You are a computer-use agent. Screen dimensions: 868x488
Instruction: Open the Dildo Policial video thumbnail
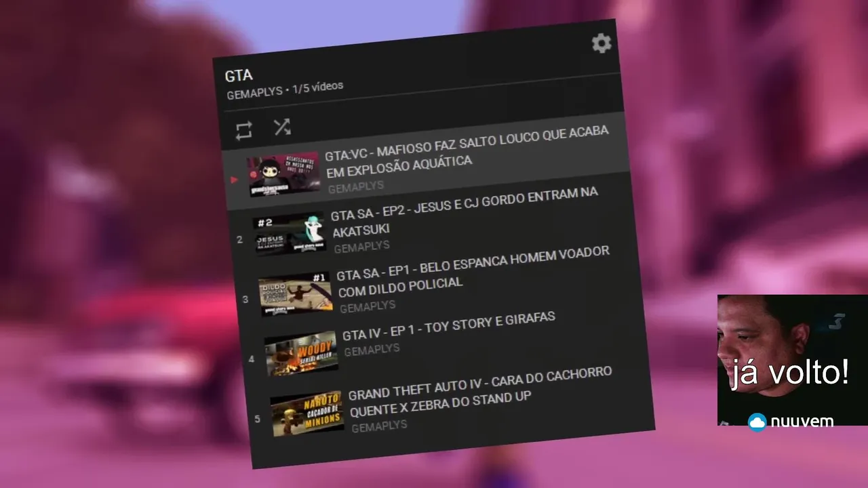[295, 295]
